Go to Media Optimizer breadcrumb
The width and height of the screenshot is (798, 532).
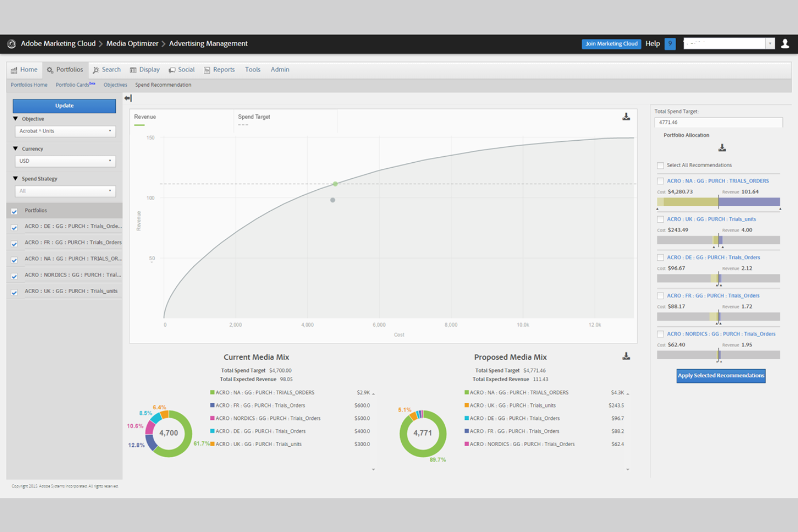[132, 44]
